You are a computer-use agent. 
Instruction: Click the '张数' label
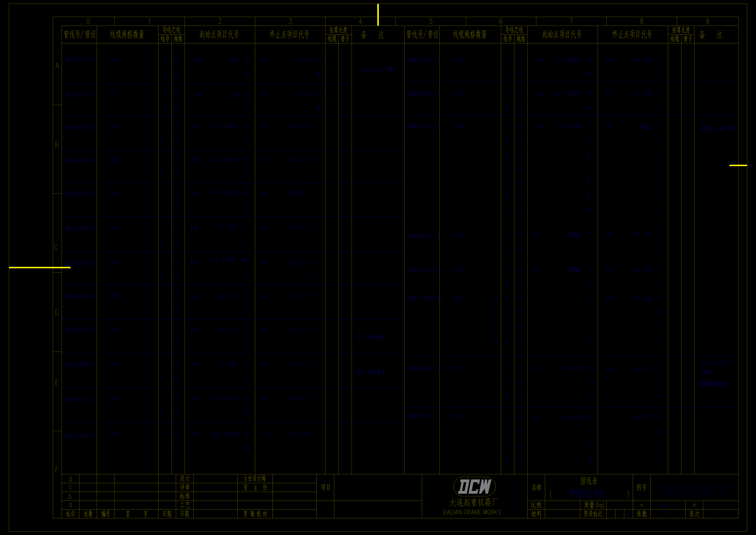[x=642, y=514]
